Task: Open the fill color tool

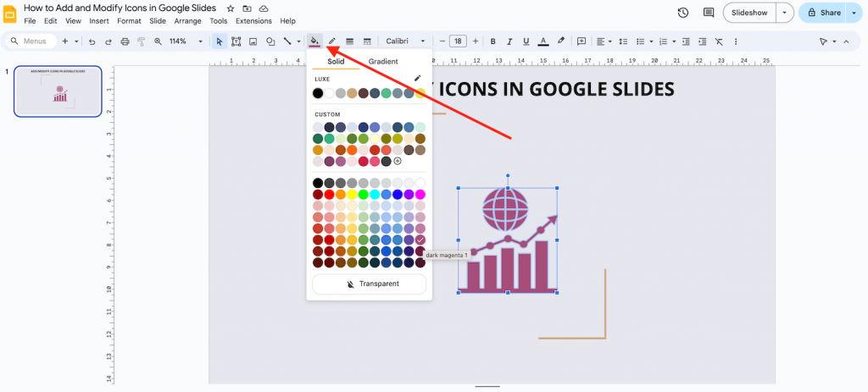Action: (314, 41)
